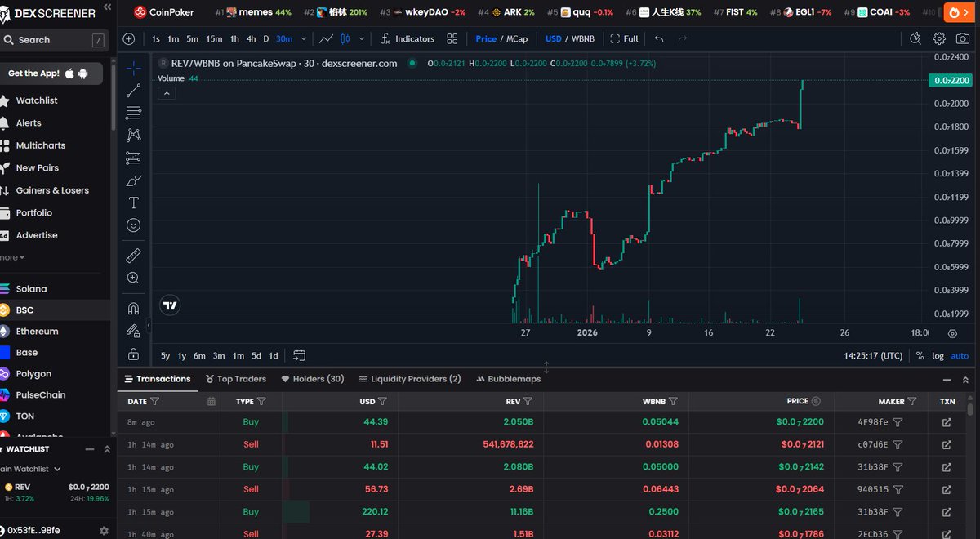Expand the time interval dropdown arrow
Screen dimensions: 980x539
(305, 38)
